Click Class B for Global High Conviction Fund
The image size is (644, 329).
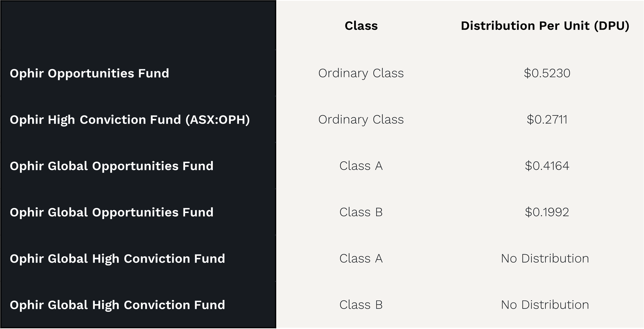(361, 305)
